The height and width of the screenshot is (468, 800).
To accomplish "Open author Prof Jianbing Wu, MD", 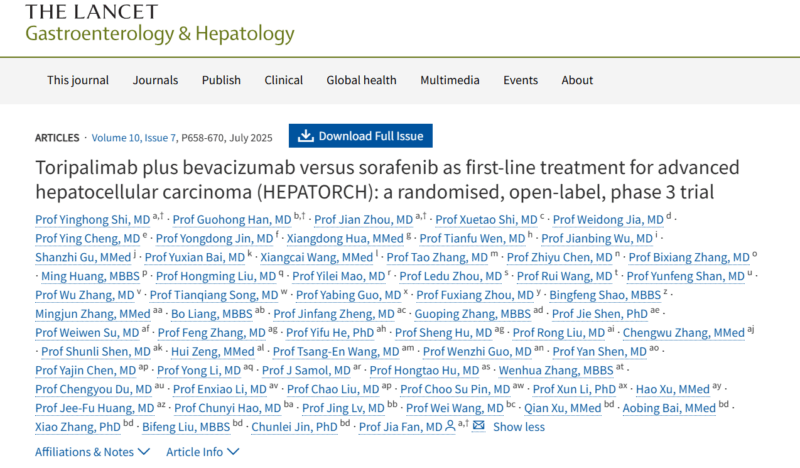I will pyautogui.click(x=597, y=239).
